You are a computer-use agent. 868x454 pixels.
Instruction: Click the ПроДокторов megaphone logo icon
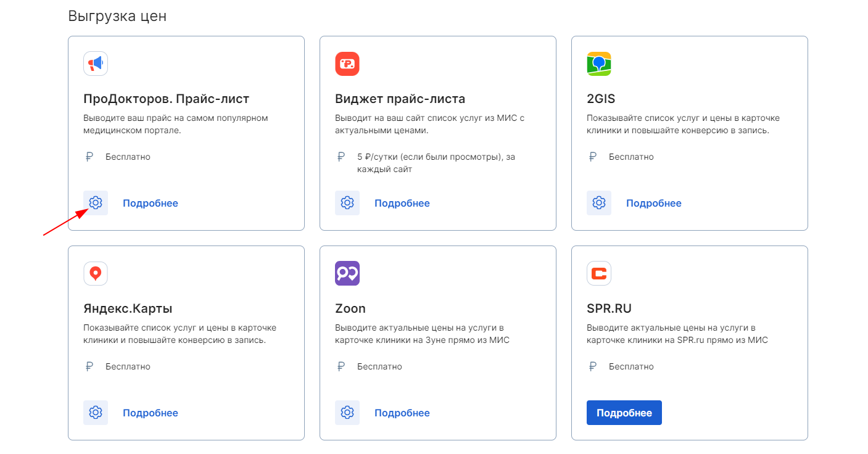click(x=96, y=64)
